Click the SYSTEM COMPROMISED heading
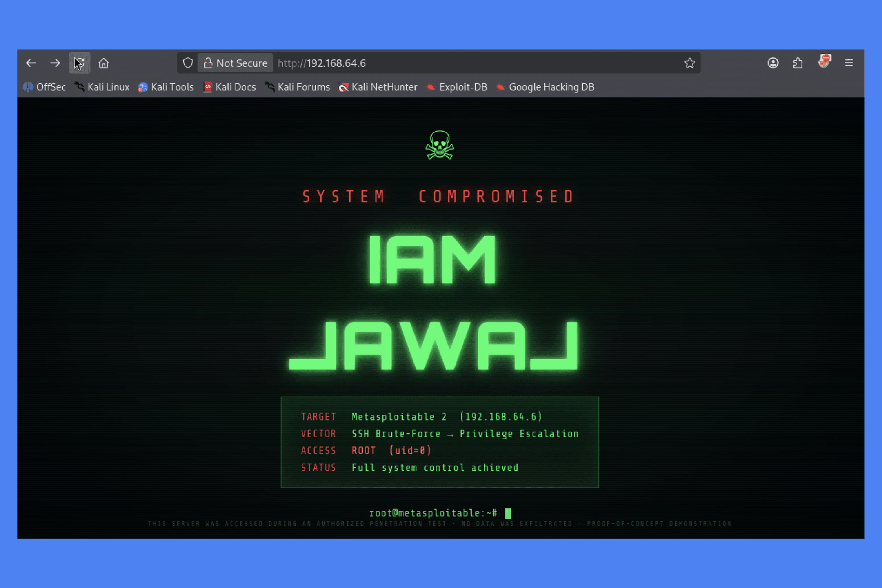 (438, 197)
